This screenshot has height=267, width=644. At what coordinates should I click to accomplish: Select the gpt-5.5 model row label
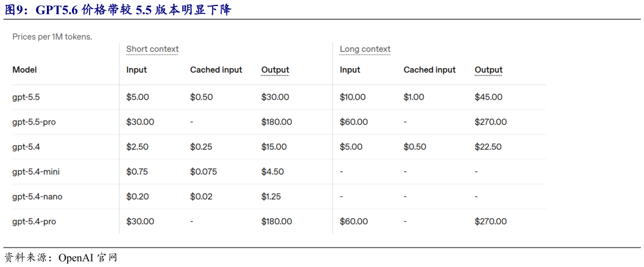26,97
